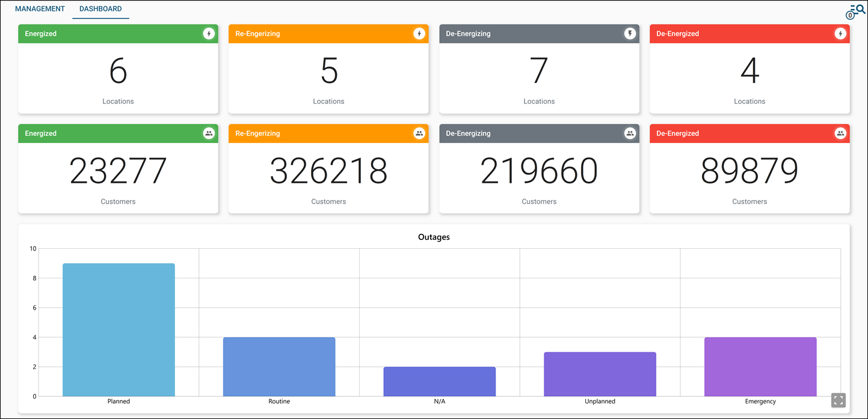The width and height of the screenshot is (868, 419).
Task: Click the power icon on the De-Energizing Locations card
Action: tap(630, 34)
